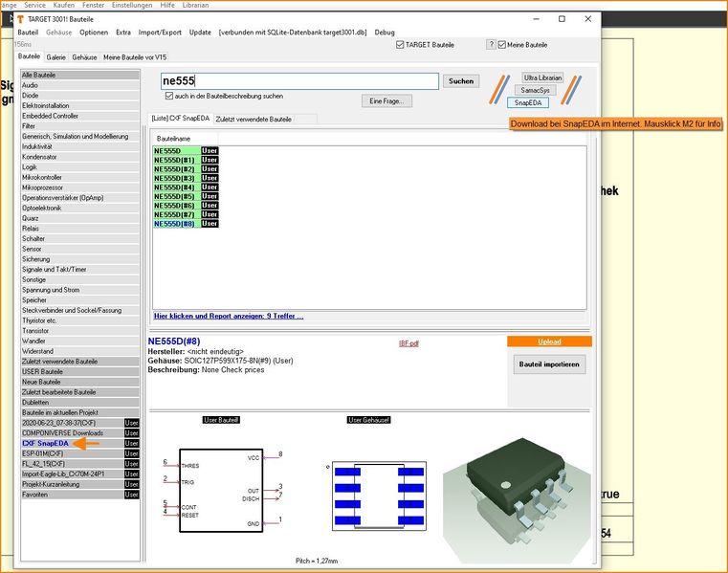The height and width of the screenshot is (573, 728).
Task: Click the Suchen search button
Action: click(x=461, y=81)
